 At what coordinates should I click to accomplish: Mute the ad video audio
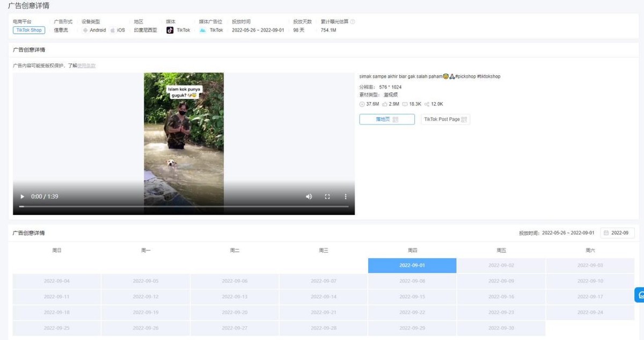pyautogui.click(x=309, y=197)
